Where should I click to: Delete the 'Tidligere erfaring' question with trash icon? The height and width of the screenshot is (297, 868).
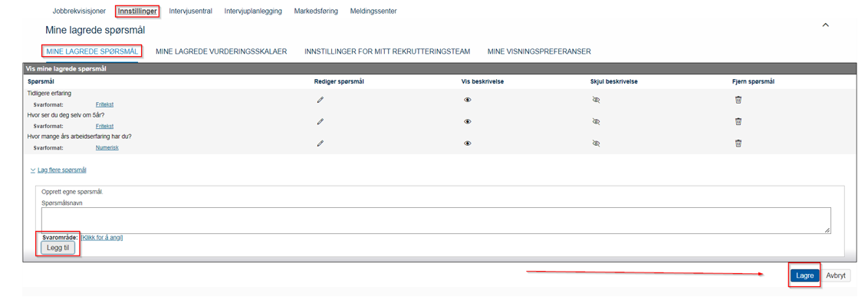(x=738, y=100)
